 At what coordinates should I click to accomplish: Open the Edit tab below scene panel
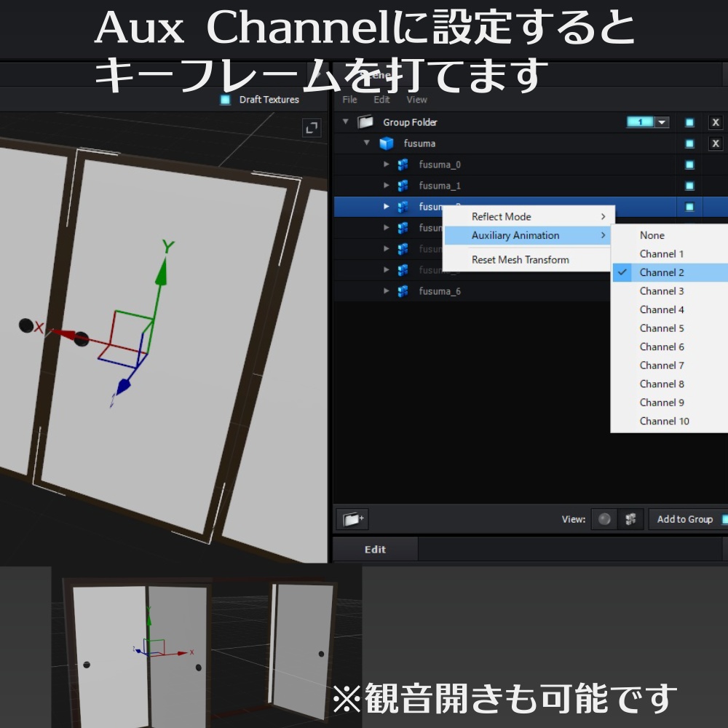click(x=375, y=549)
